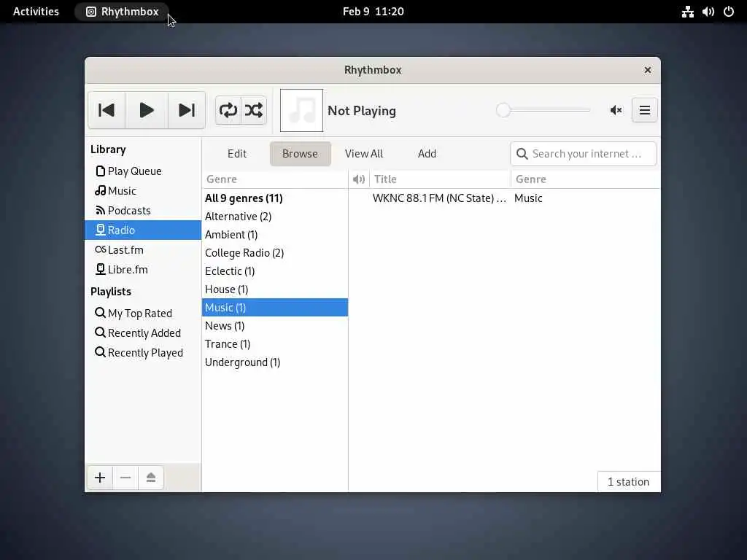Image resolution: width=747 pixels, height=560 pixels.
Task: Click the minus remove playlist button
Action: 125,478
